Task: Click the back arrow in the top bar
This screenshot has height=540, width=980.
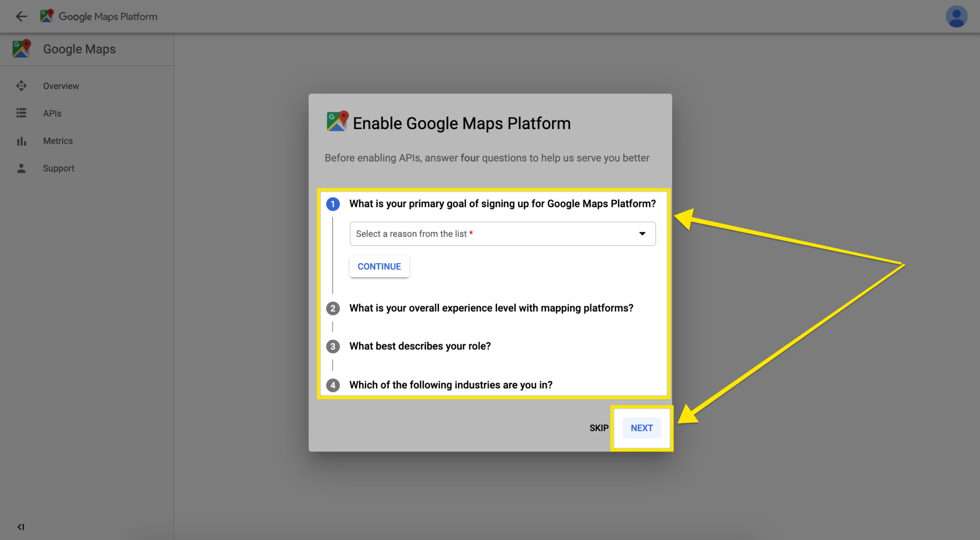Action: click(21, 16)
